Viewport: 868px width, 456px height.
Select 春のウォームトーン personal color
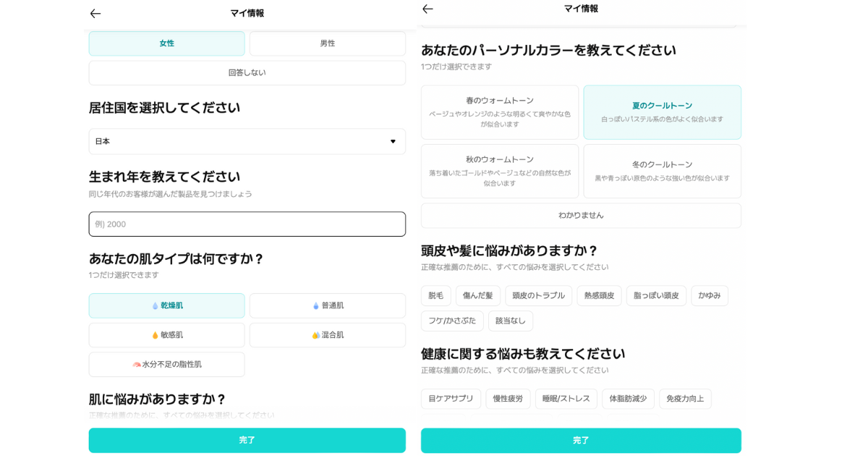coord(499,112)
